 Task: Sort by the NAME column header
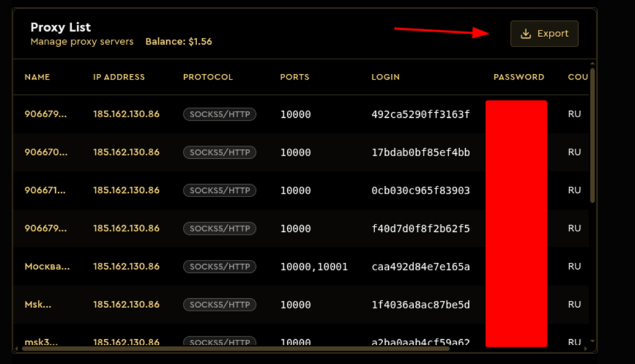point(37,78)
